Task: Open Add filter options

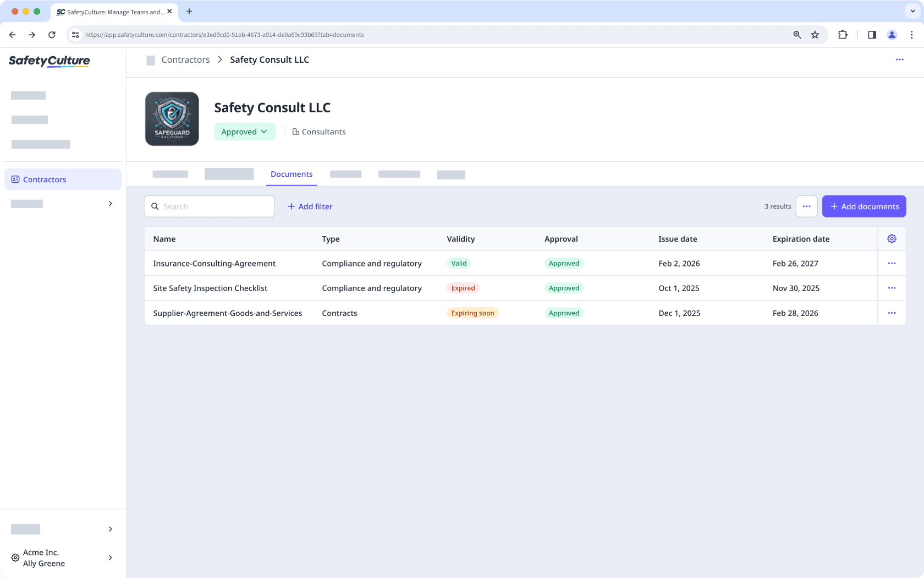Action: tap(310, 206)
